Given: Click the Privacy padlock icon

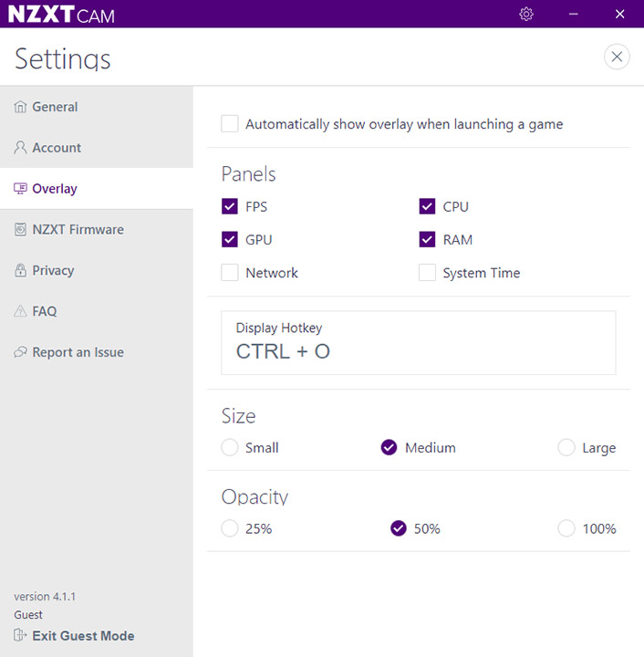Looking at the screenshot, I should coord(21,271).
